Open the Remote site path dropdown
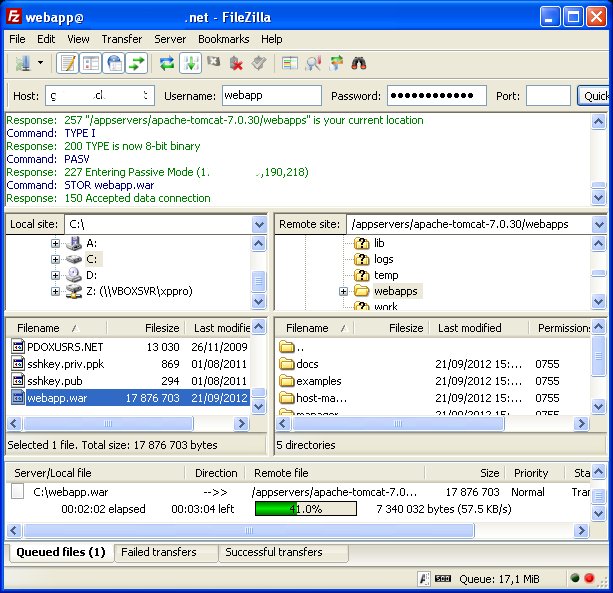The width and height of the screenshot is (613, 593). point(599,224)
